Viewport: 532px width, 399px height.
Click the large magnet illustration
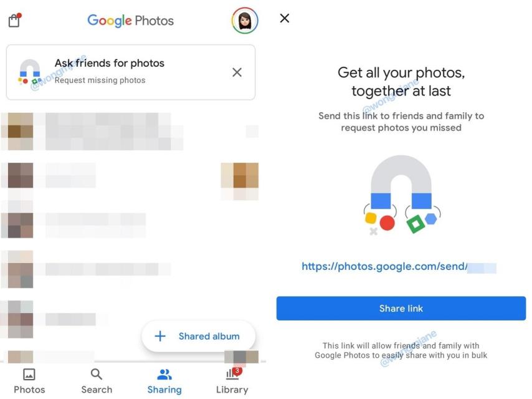pos(402,195)
